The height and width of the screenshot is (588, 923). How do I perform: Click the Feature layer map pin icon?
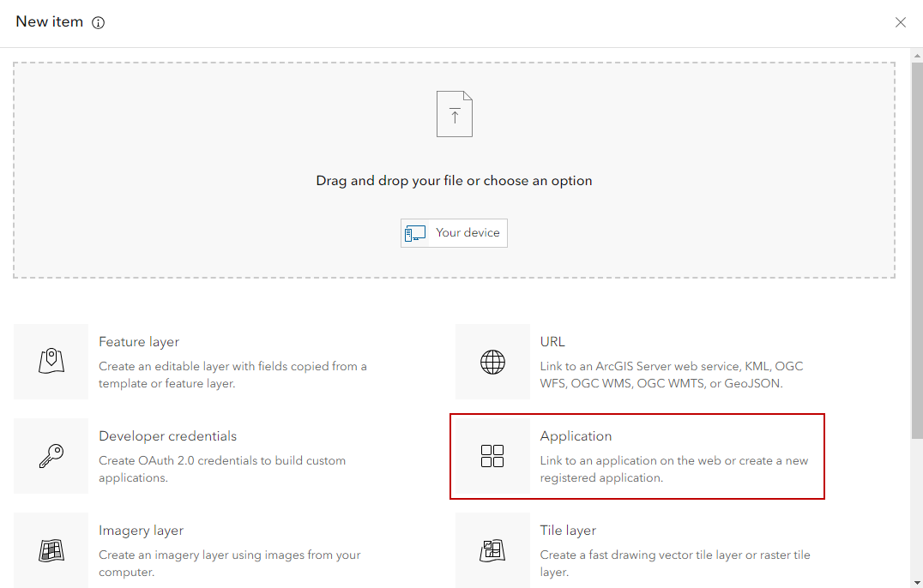click(51, 362)
